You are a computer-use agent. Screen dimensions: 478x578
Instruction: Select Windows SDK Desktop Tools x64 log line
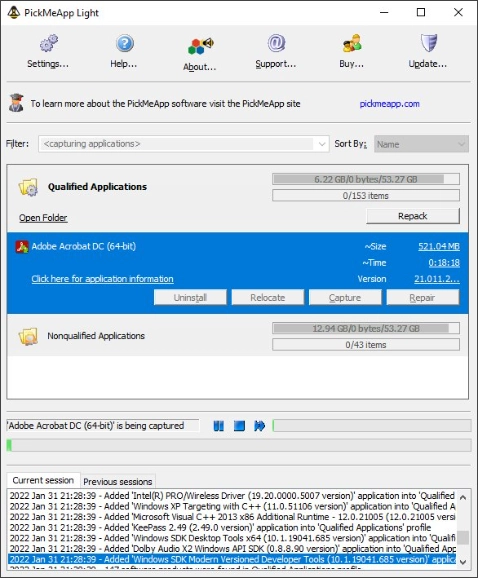tap(232, 538)
